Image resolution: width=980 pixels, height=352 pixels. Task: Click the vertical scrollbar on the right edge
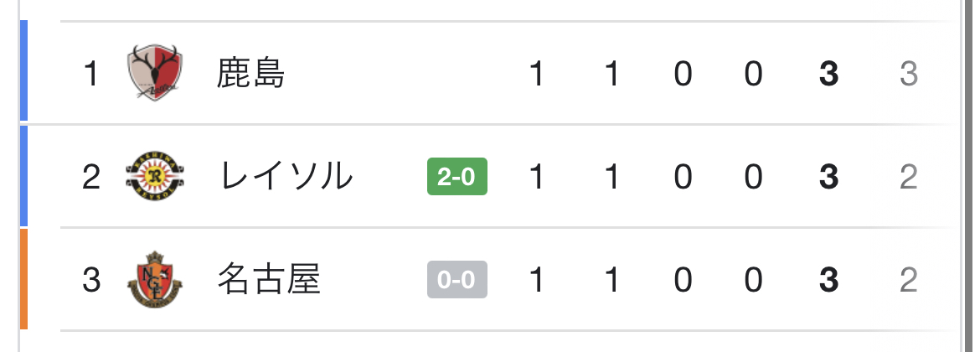point(969,176)
